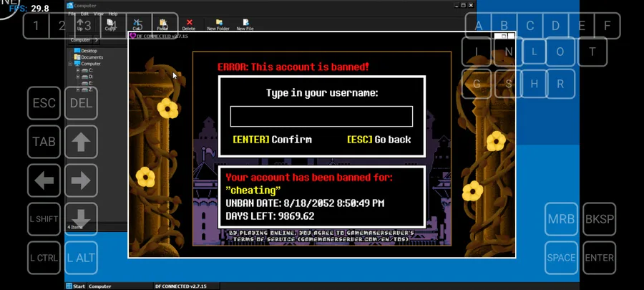The image size is (644, 290).
Task: Maximize the Computer window
Action: click(x=463, y=5)
